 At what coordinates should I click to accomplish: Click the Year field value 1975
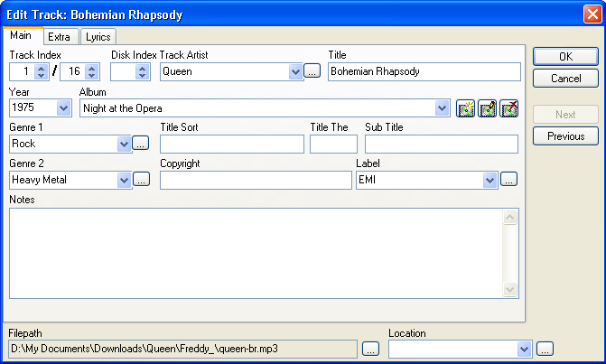pos(23,107)
